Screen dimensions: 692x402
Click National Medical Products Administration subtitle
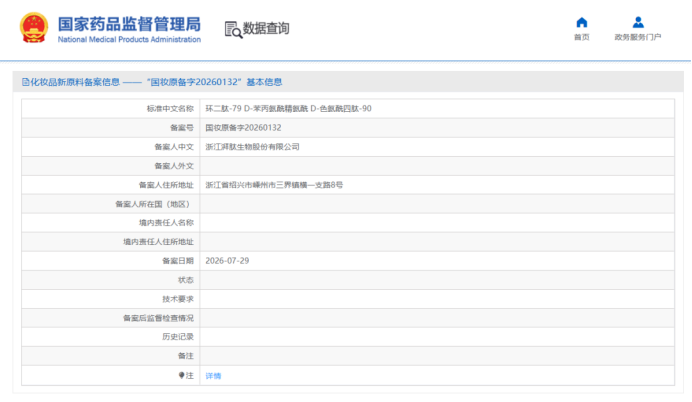[129, 39]
